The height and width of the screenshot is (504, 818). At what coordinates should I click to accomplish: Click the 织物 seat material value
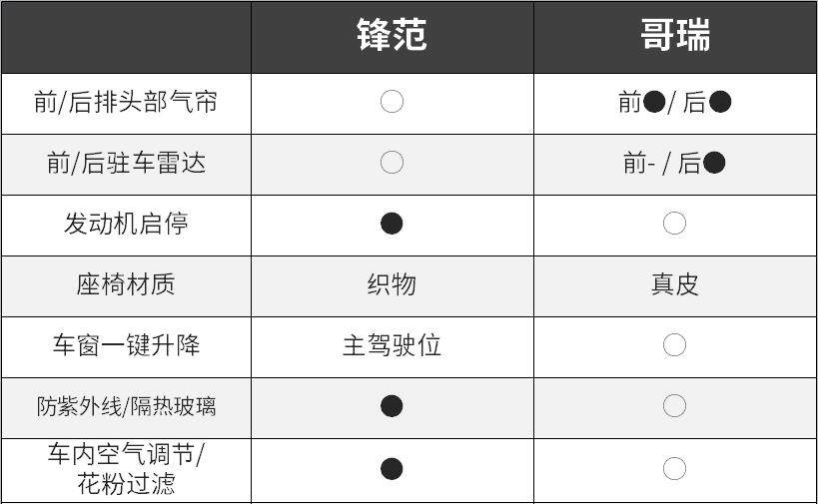tap(392, 284)
